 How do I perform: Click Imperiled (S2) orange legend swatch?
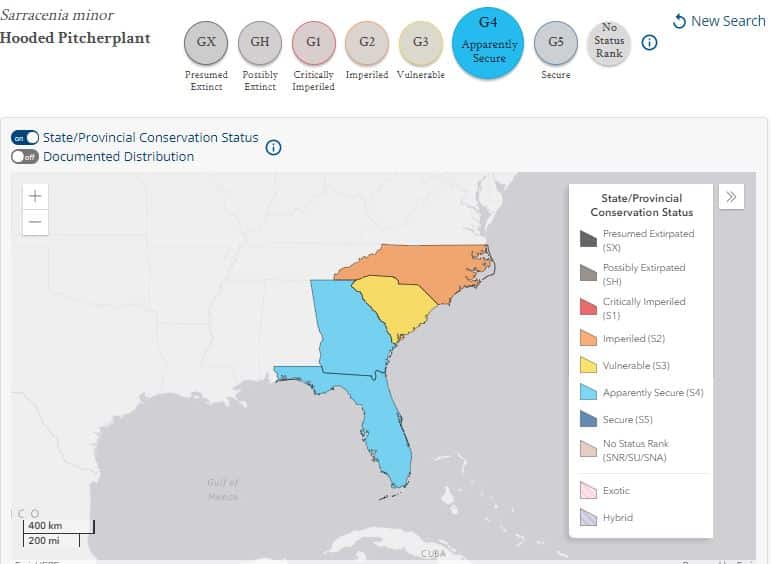pyautogui.click(x=588, y=338)
